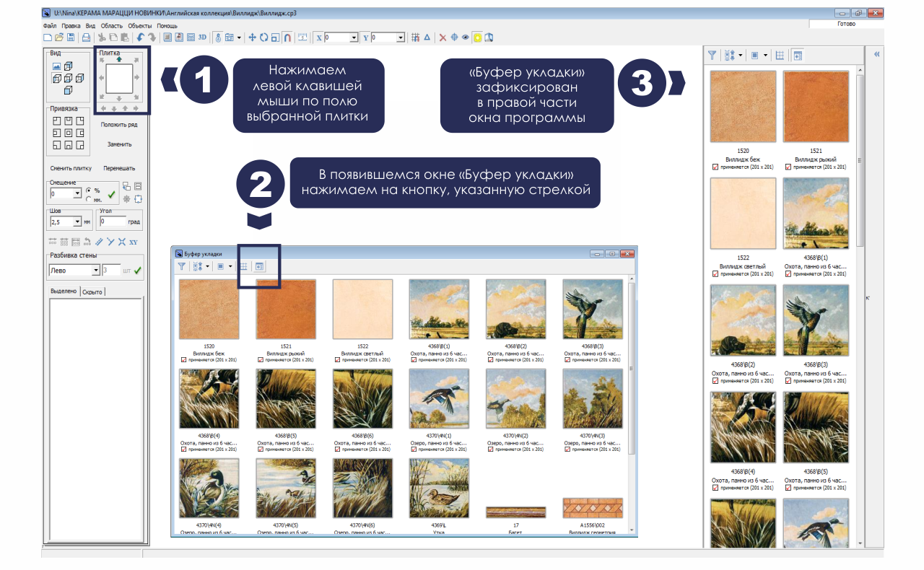Select the Виллидж рыжий 1521 tile in floating window
924x570 pixels.
pyautogui.click(x=286, y=309)
